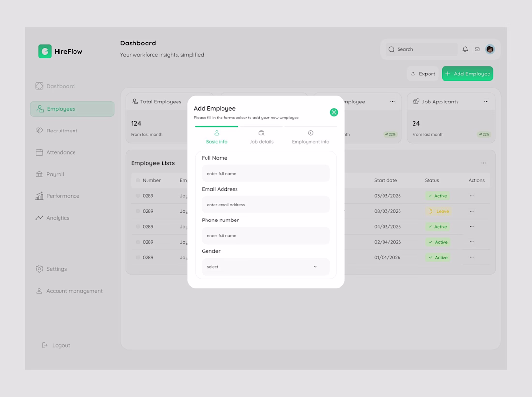Open the Gender select dropdown
Image resolution: width=532 pixels, height=397 pixels.
coord(266,267)
